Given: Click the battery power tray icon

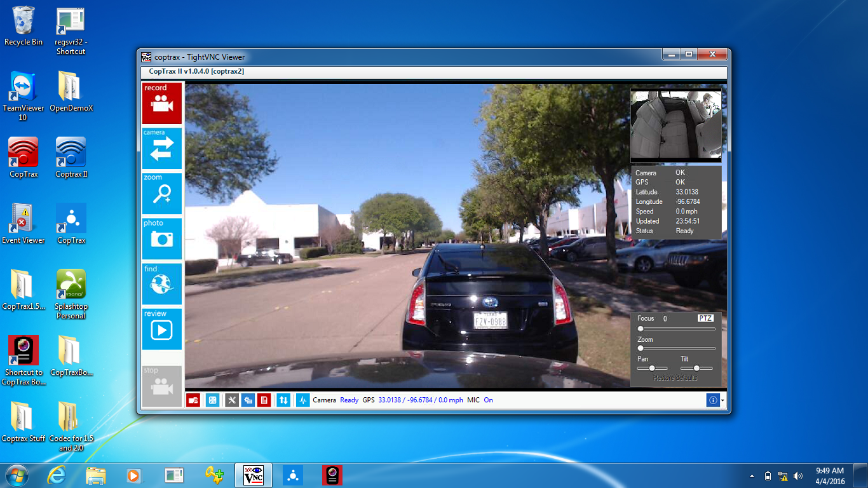Looking at the screenshot, I should click(768, 475).
